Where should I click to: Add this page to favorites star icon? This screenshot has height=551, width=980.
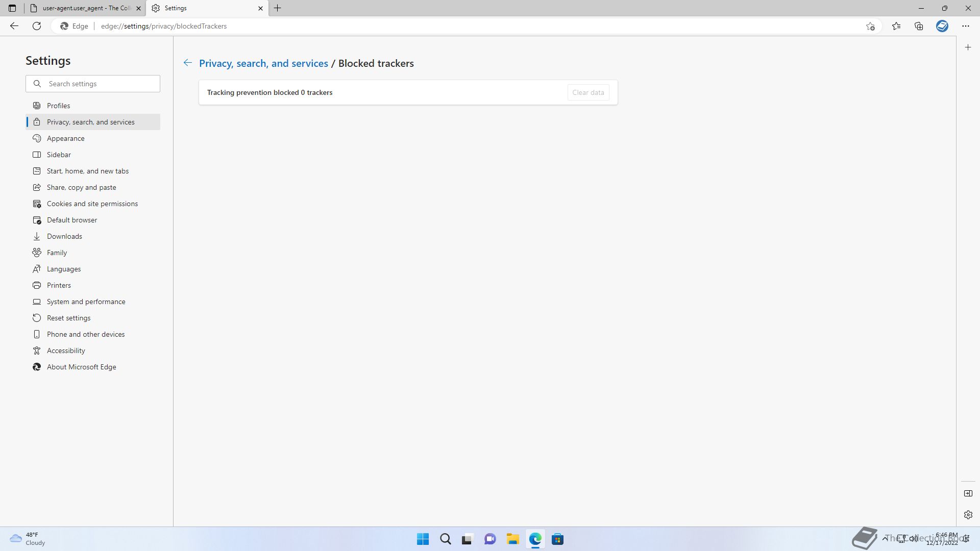coord(870,26)
